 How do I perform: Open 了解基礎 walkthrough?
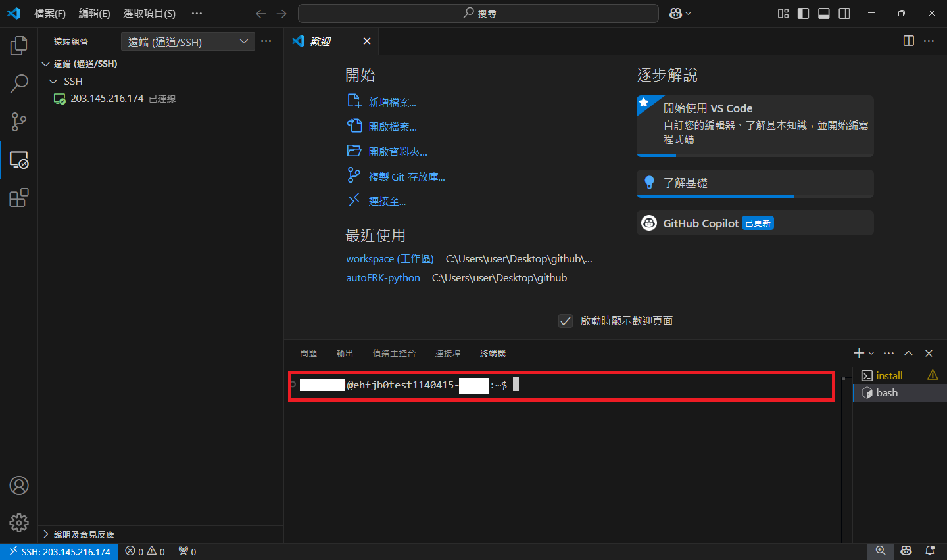pos(755,183)
